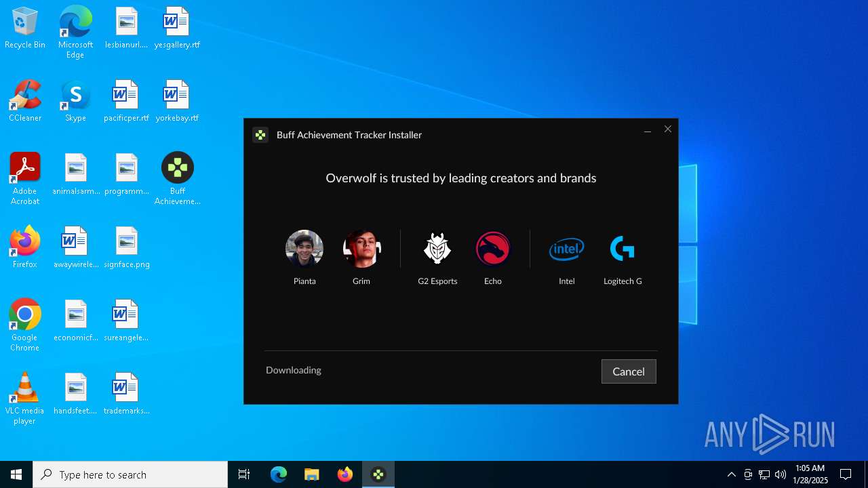Click the "Buff Achievement Tracker Installer" title text
This screenshot has height=488, width=868.
pyautogui.click(x=349, y=135)
